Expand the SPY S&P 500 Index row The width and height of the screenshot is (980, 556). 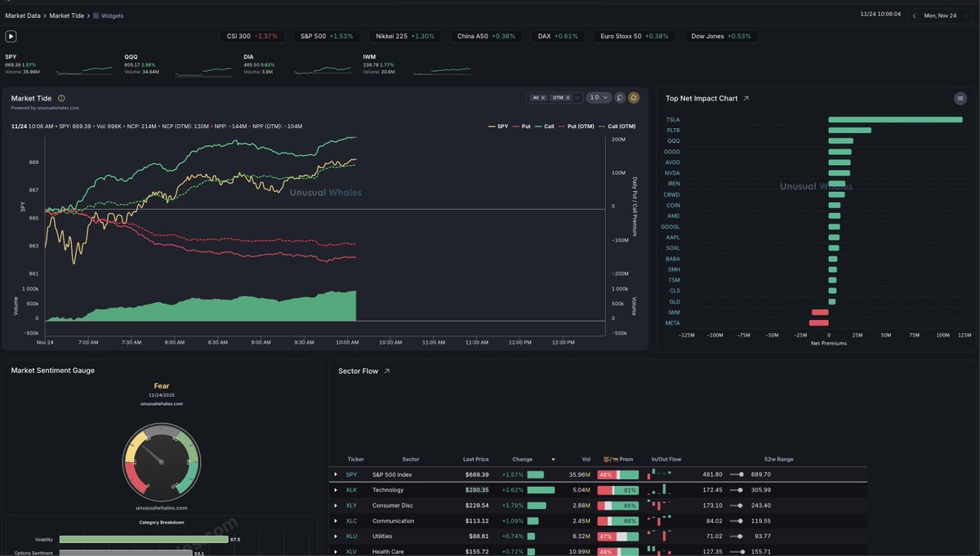click(336, 474)
